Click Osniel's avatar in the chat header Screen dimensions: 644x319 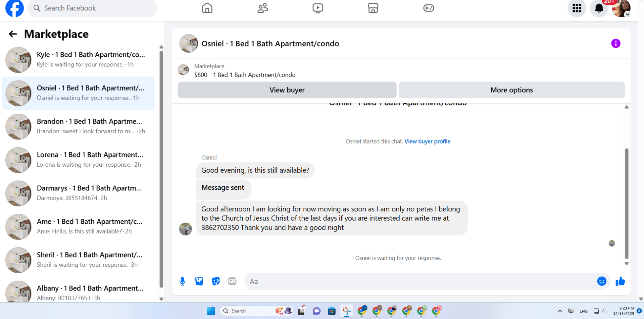point(188,43)
